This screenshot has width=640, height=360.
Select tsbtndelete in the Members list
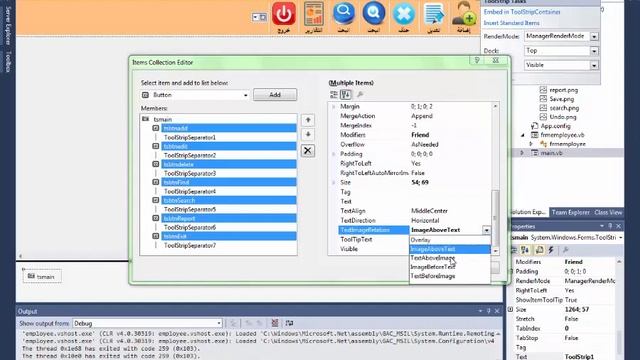click(x=229, y=164)
